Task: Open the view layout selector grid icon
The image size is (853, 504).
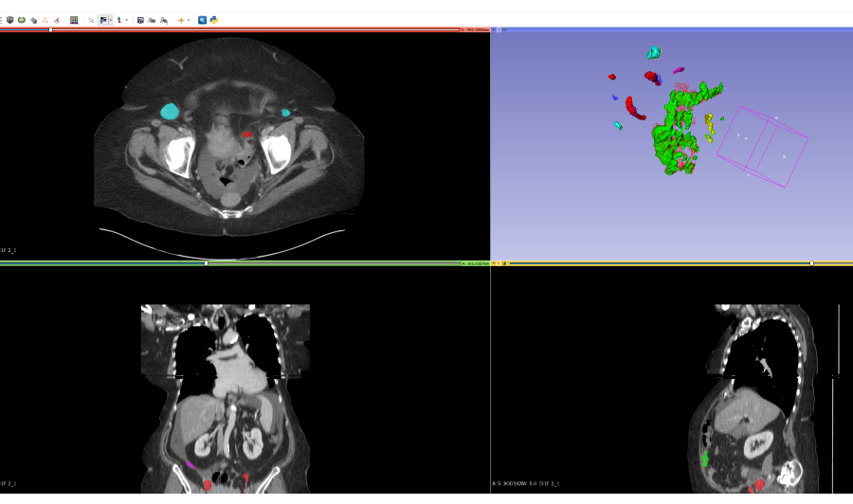Action: click(74, 20)
